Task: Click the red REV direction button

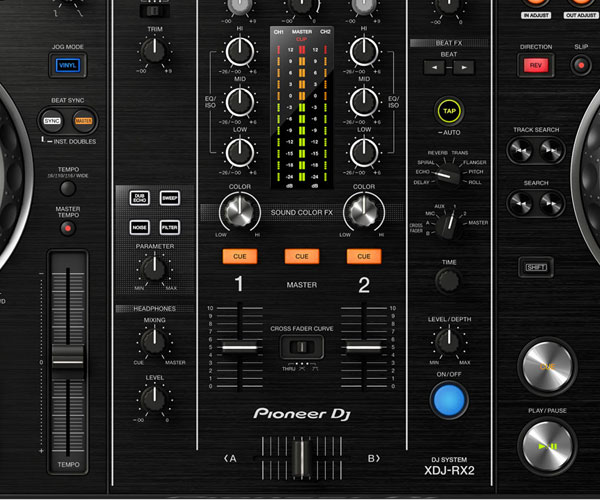Action: point(536,65)
